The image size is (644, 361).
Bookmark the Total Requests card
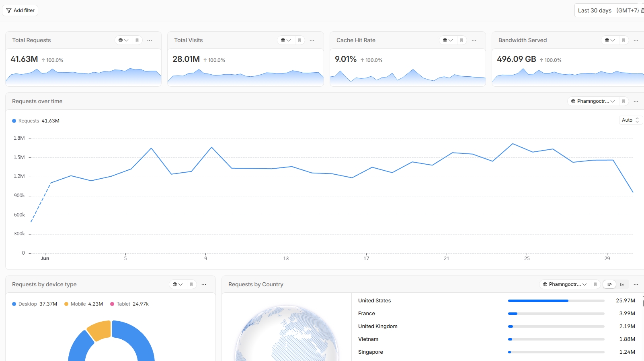tap(137, 40)
